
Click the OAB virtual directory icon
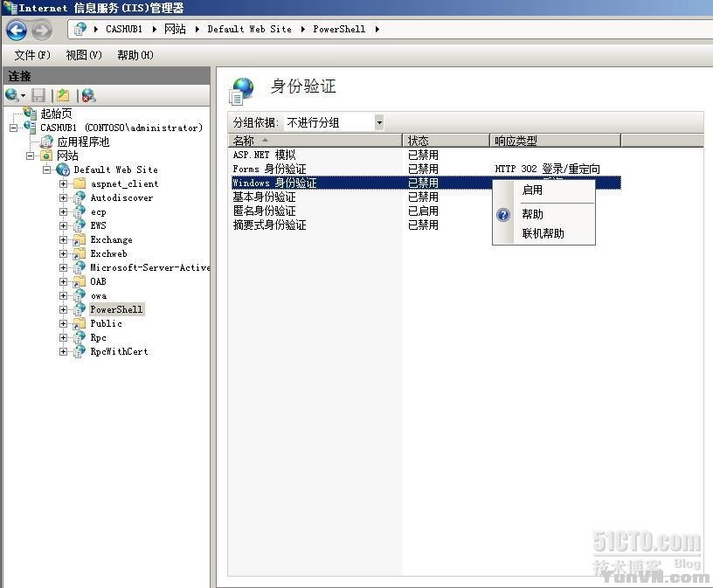(80, 281)
